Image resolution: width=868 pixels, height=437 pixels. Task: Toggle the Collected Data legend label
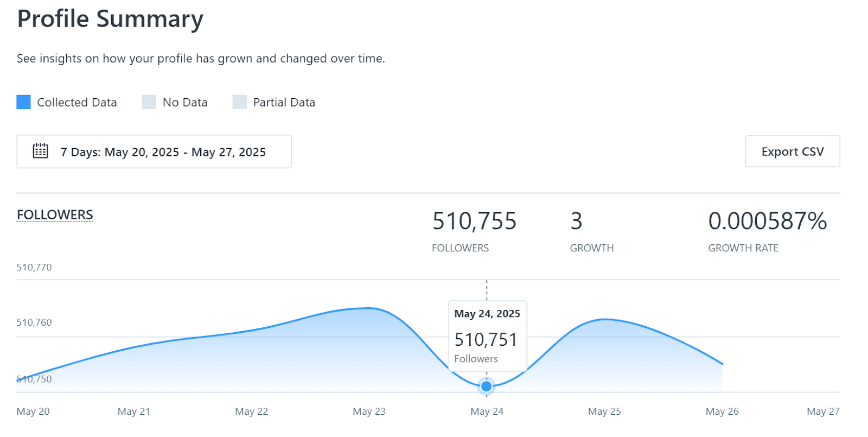tap(77, 103)
